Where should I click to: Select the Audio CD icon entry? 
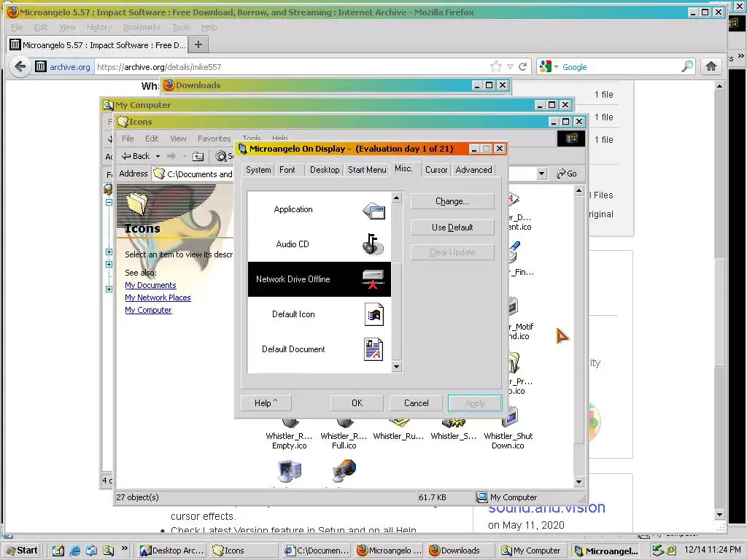pos(320,244)
